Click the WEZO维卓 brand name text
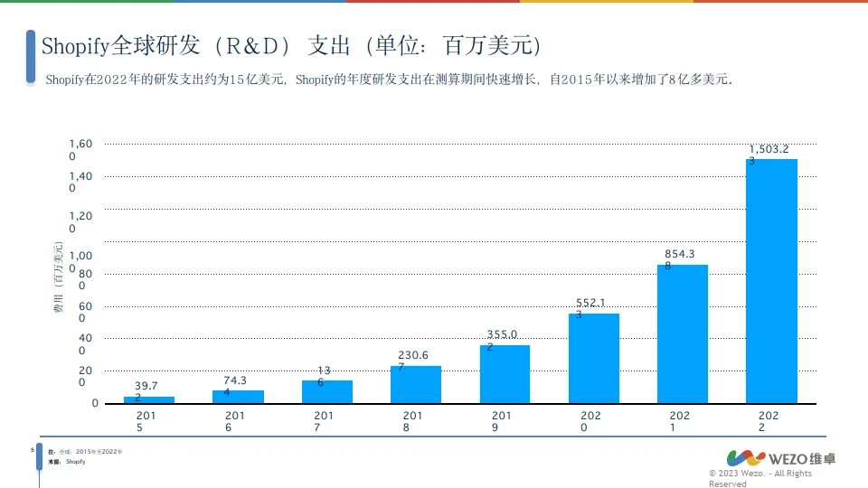Viewport: 868px width, 488px height. (x=802, y=459)
